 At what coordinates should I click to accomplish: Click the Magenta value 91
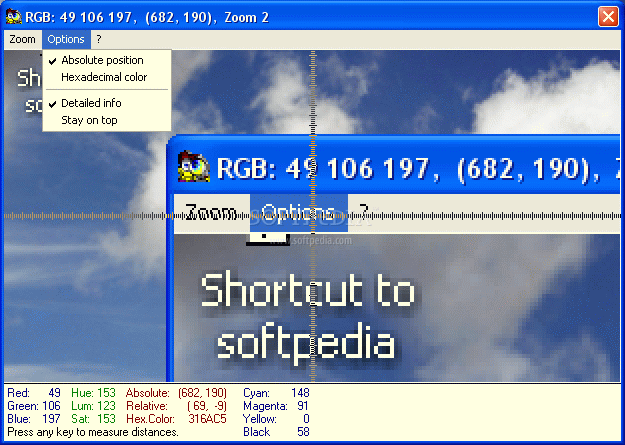[303, 406]
